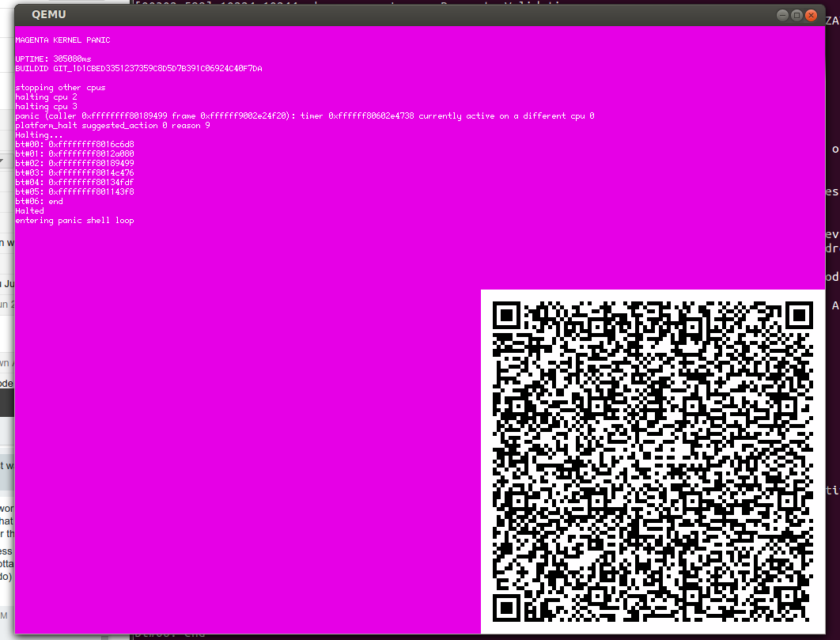Maximize the QEMU window

(x=796, y=15)
